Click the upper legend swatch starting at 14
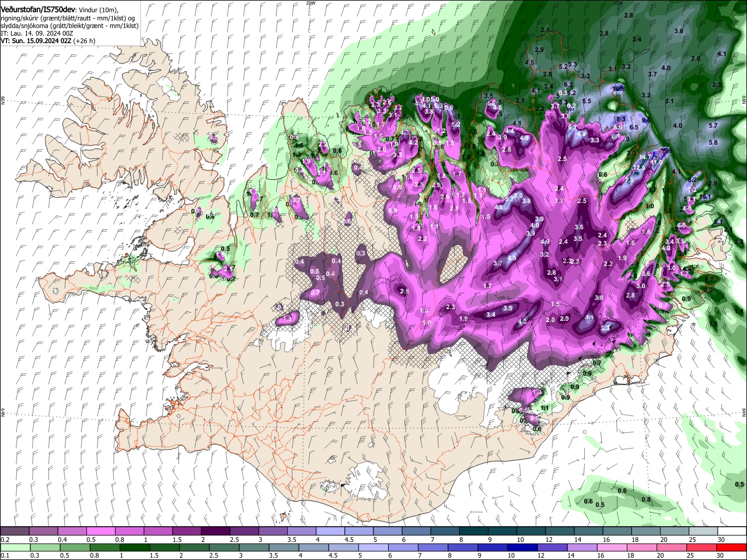 click(588, 531)
